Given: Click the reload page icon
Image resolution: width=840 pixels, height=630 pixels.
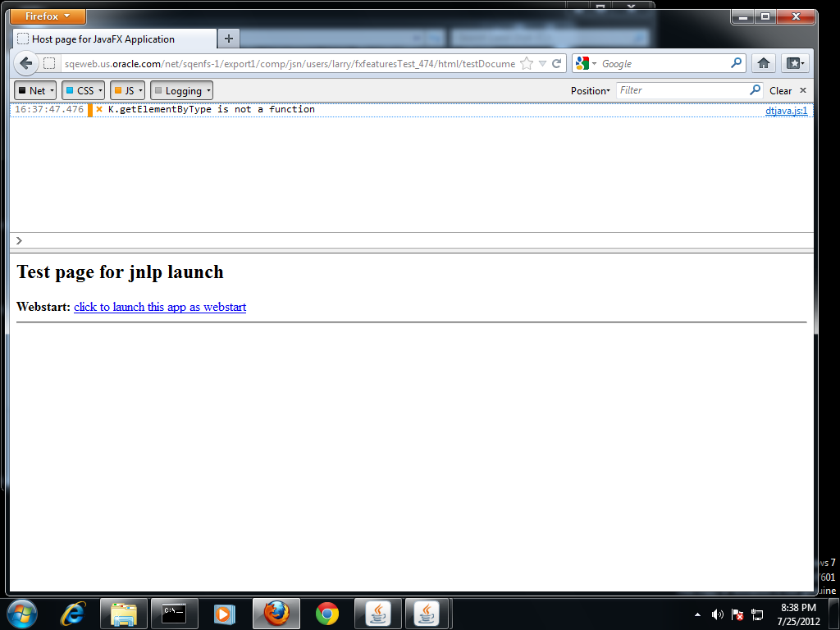Looking at the screenshot, I should pos(557,63).
